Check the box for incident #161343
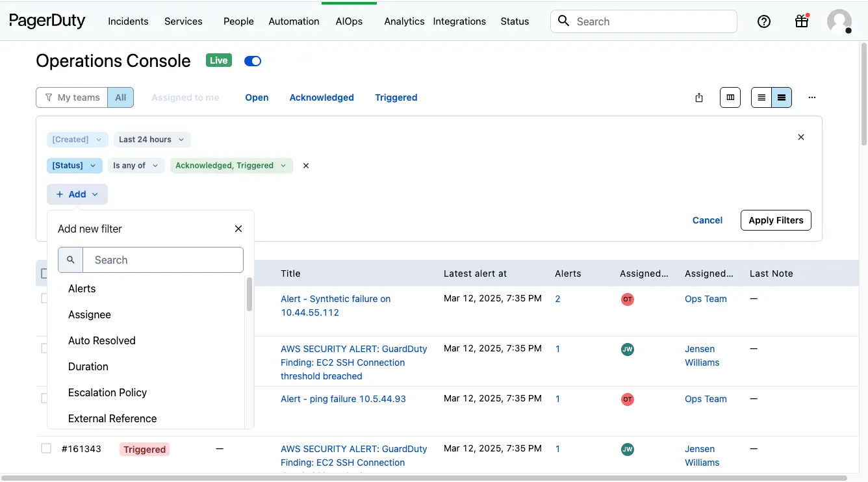The height and width of the screenshot is (482, 868). pyautogui.click(x=46, y=448)
